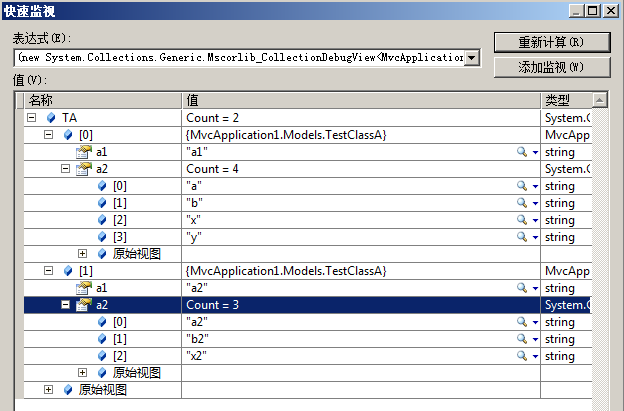Viewport: 624px width, 411px height.
Task: Click the magnifier icon beside value "y"
Action: [522, 237]
